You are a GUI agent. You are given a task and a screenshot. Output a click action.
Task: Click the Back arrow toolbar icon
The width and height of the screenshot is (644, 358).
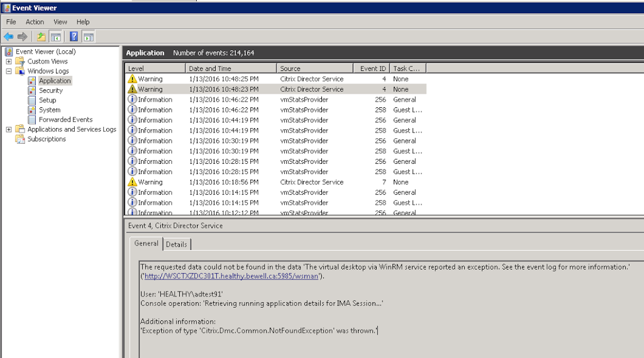point(9,37)
